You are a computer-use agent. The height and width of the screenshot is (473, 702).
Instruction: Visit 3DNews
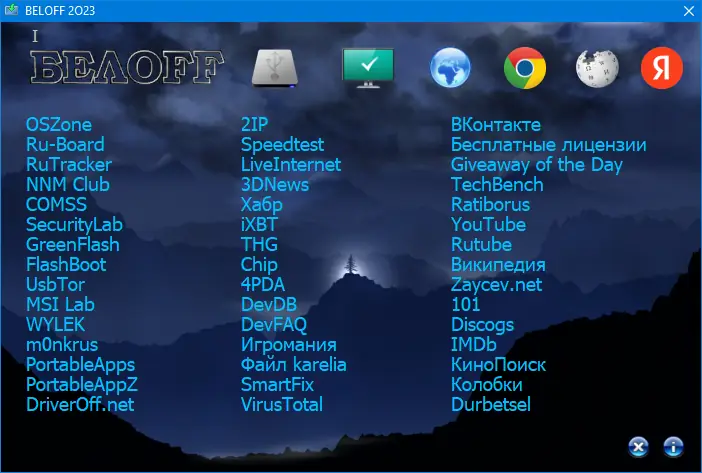275,184
